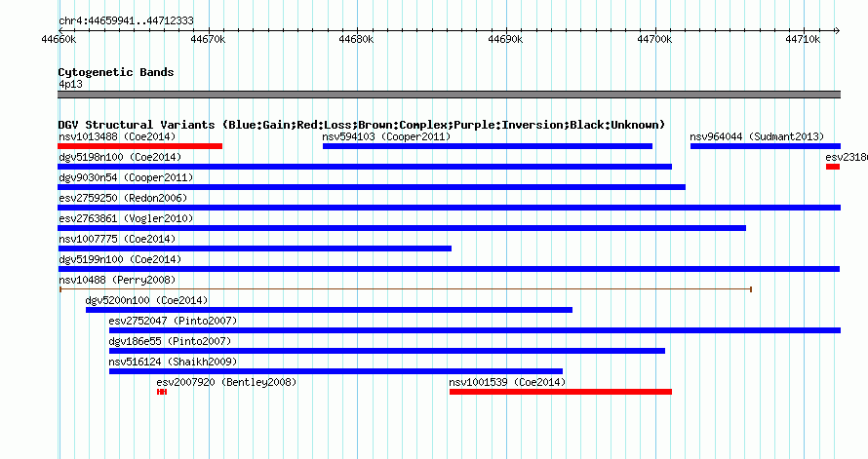Select the 4p13 band label

[70, 84]
